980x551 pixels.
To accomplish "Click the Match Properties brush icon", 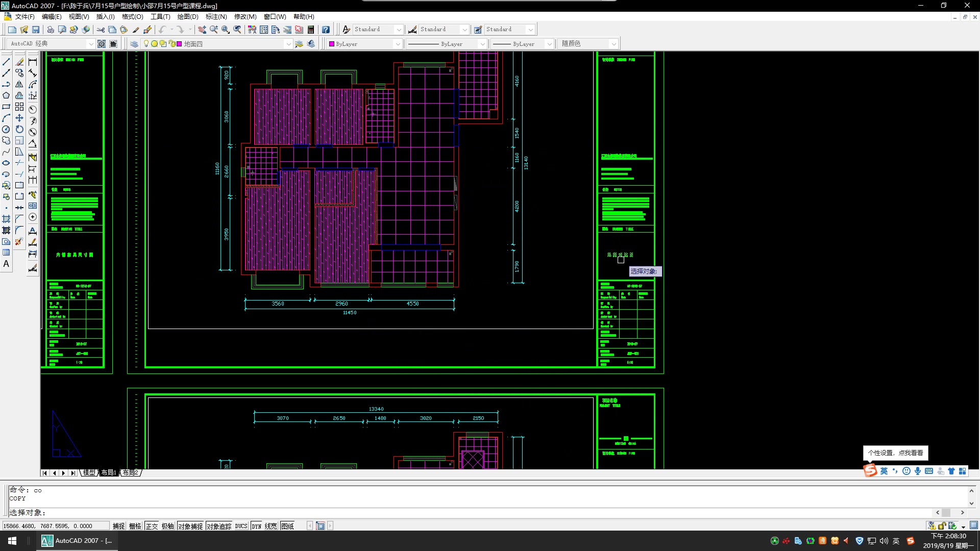I will [x=136, y=30].
